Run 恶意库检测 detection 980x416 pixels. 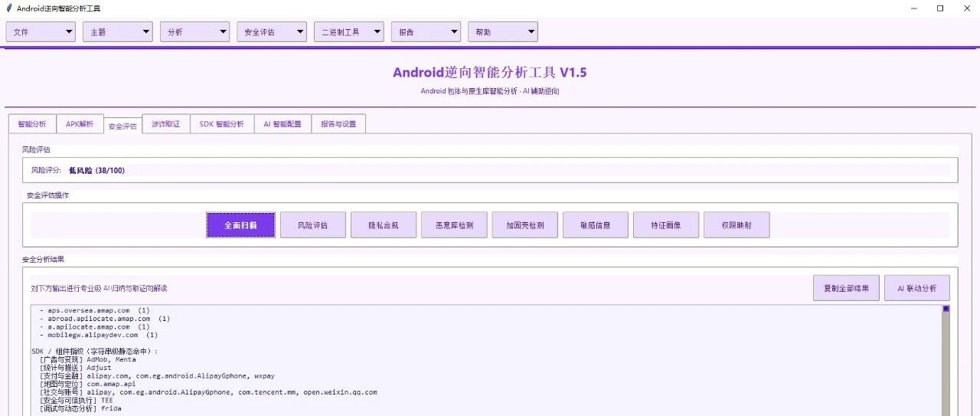pyautogui.click(x=454, y=225)
